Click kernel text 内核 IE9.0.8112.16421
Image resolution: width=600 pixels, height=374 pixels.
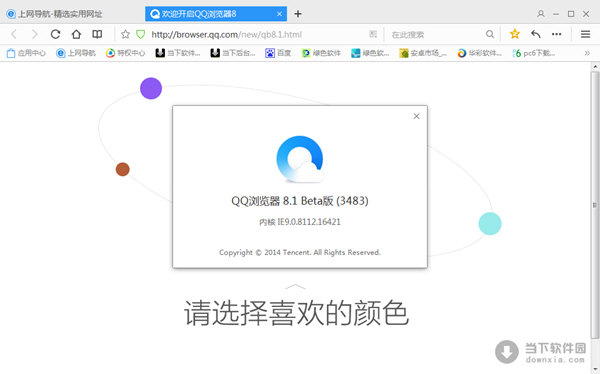click(300, 222)
